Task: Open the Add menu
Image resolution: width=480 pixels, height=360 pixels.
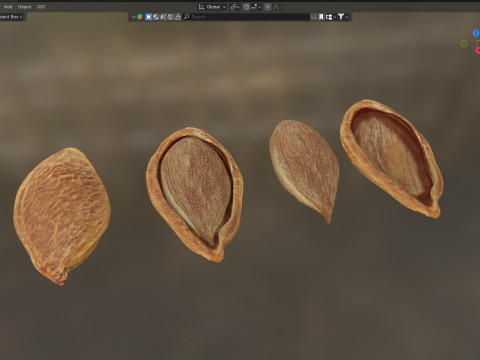Action: (x=8, y=7)
